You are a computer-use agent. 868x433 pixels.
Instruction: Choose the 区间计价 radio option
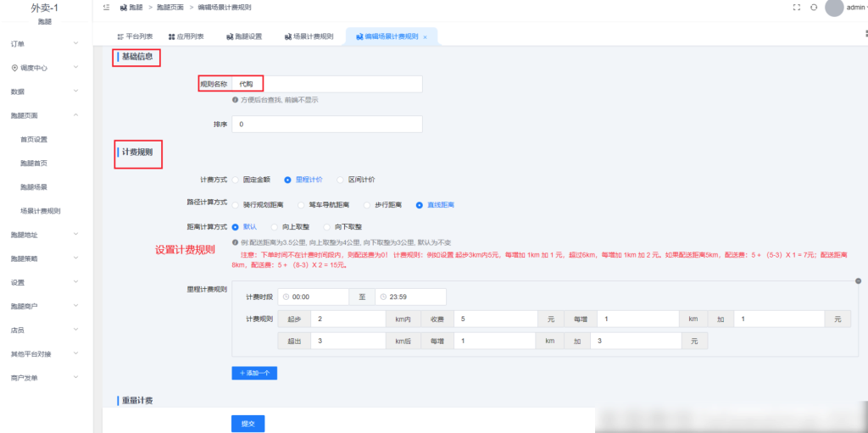point(340,180)
